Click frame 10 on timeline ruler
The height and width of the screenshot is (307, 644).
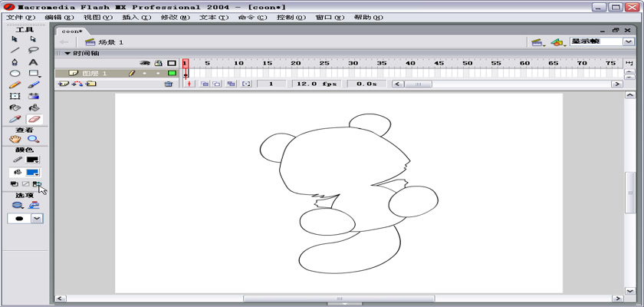click(238, 63)
